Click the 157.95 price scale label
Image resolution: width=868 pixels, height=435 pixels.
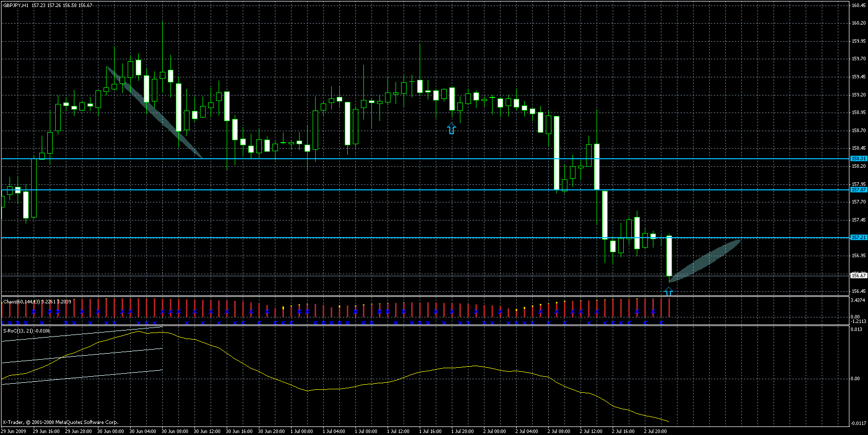[858, 184]
